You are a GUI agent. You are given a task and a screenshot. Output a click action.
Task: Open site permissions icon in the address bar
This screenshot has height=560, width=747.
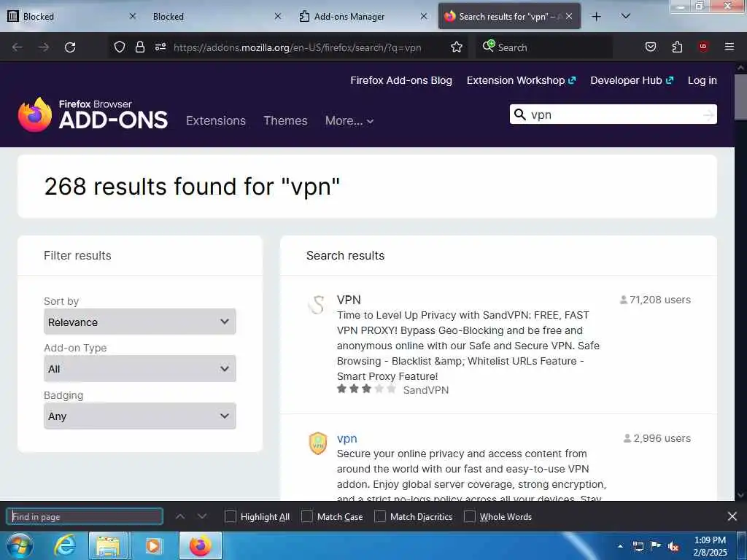(x=160, y=47)
